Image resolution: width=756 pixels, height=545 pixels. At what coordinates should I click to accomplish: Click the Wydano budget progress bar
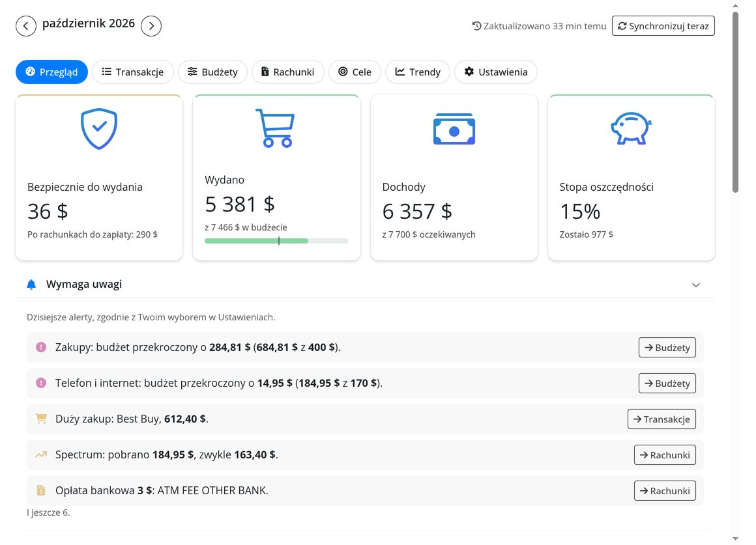[x=276, y=241]
